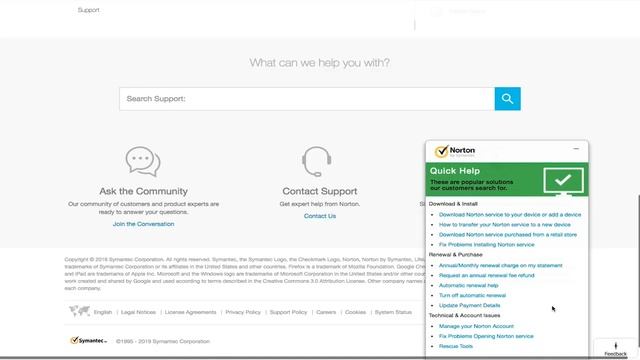Click the Contact Support headset icon
This screenshot has width=640, height=360.
tap(317, 162)
